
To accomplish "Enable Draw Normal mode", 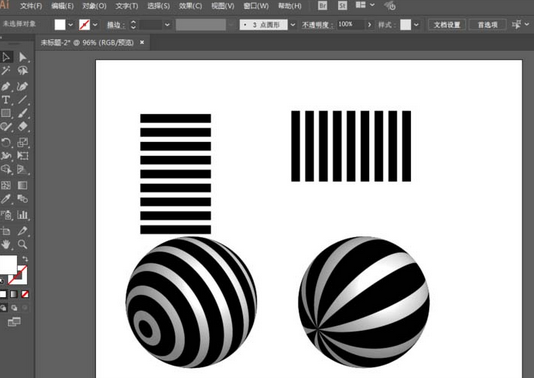I will 3,308.
